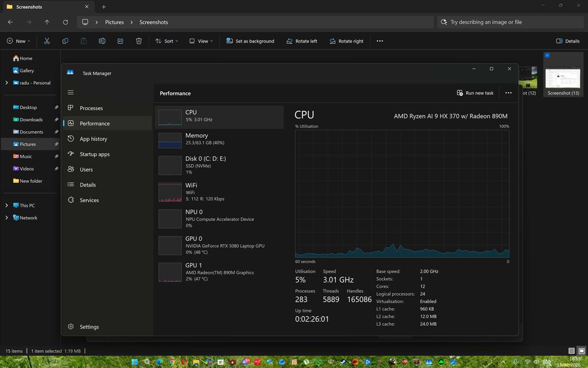The width and height of the screenshot is (588, 368).
Task: Toggle the Task Manager hamburger navigation menu
Action: (x=71, y=92)
